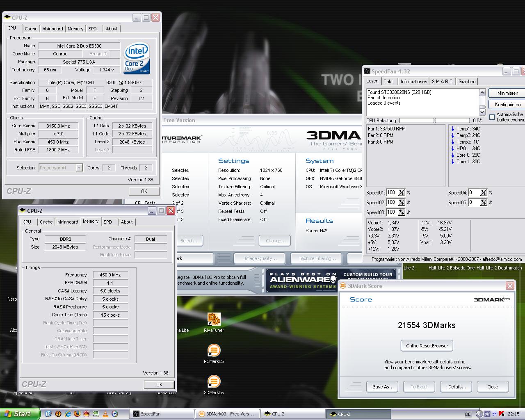Open SPD tab in top CPU-Z window
Screen dimensions: 525x420
(x=93, y=29)
